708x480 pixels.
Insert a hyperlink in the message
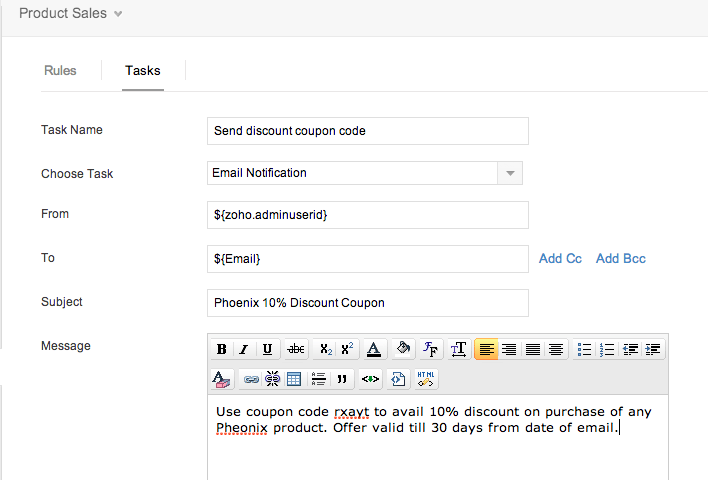[251, 379]
